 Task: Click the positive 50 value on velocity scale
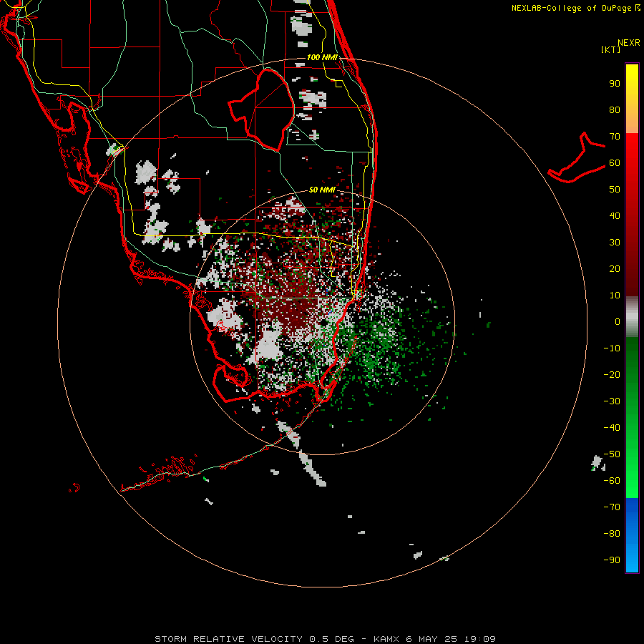pos(615,190)
